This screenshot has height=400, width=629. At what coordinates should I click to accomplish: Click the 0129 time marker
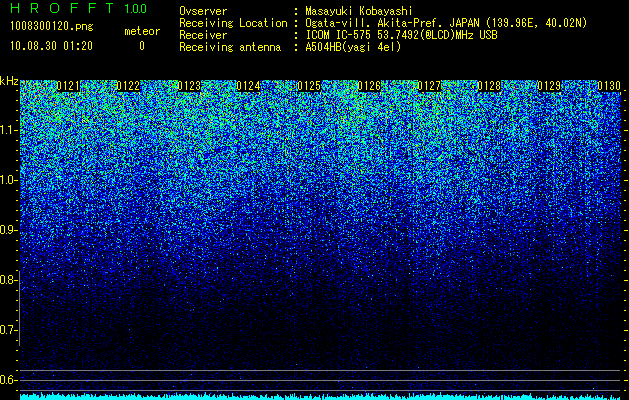point(549,86)
